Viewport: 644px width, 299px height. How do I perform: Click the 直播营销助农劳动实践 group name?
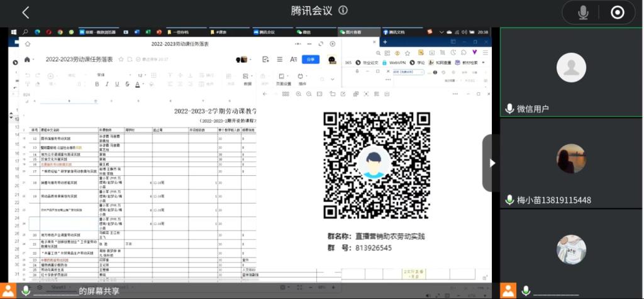pyautogui.click(x=390, y=237)
